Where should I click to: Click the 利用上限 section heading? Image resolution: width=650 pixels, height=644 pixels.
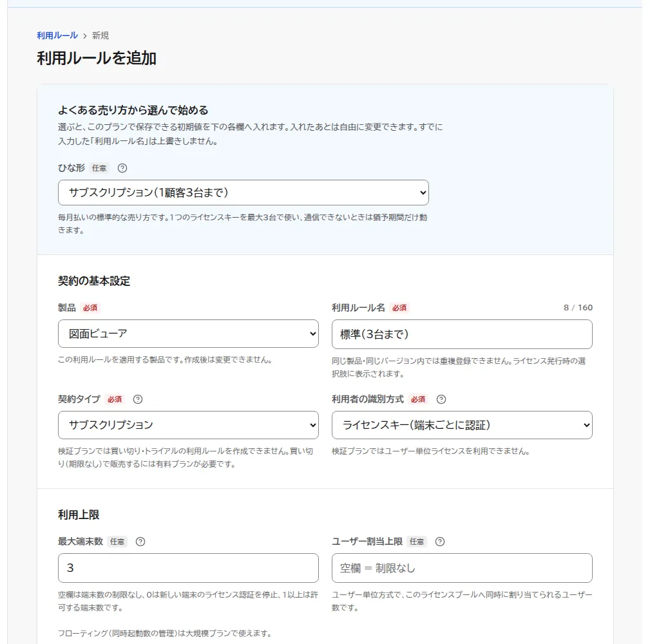pyautogui.click(x=79, y=515)
